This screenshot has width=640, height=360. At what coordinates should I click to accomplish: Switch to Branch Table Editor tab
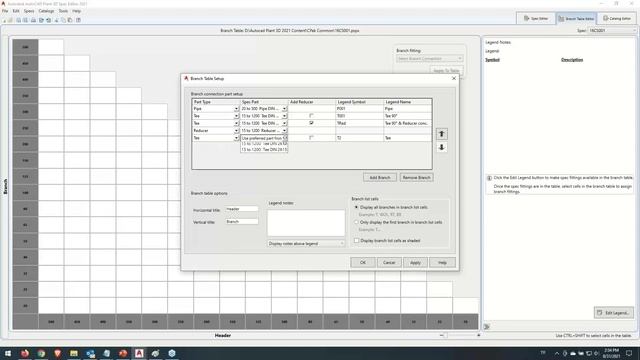(x=576, y=18)
